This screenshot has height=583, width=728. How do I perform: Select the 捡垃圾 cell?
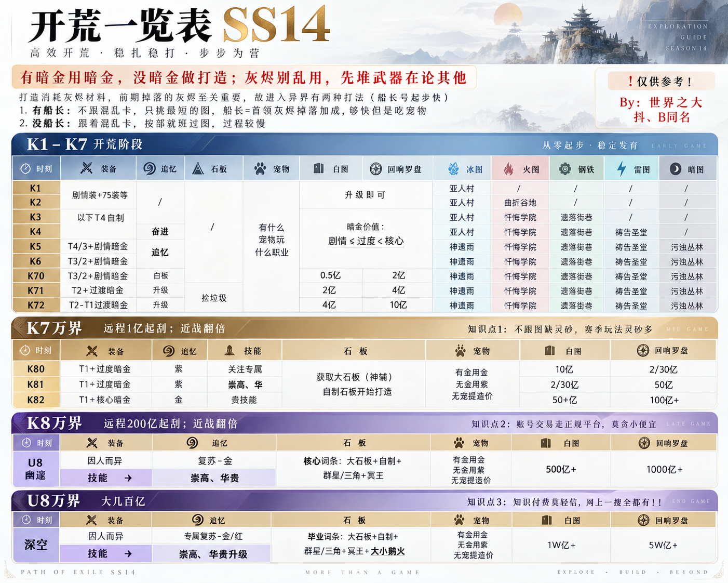214,298
